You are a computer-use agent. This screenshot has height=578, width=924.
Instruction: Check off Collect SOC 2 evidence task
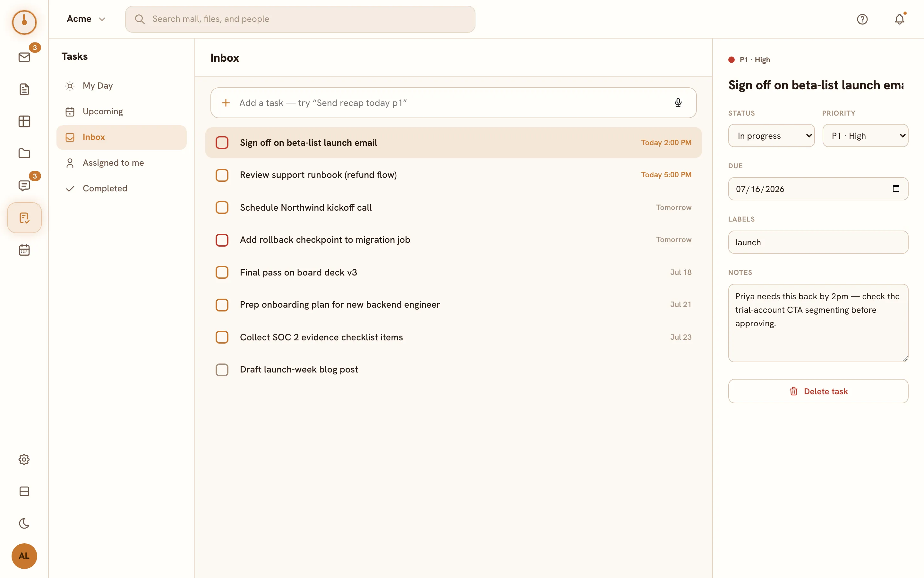click(x=222, y=337)
